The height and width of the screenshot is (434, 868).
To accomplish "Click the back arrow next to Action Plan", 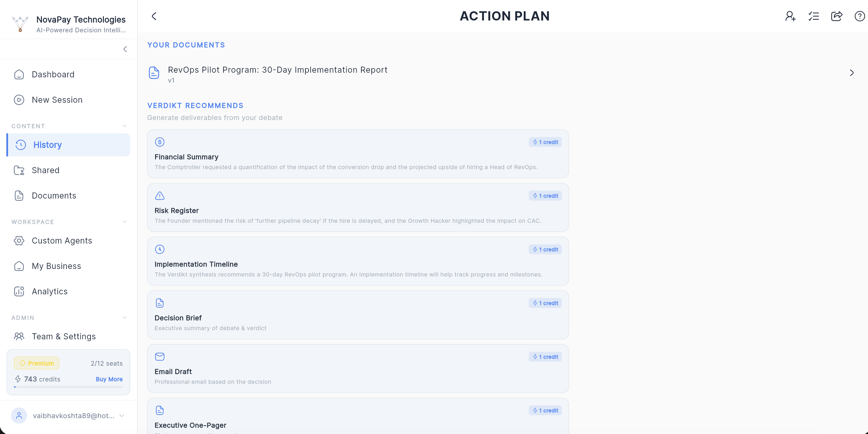I will (x=154, y=16).
